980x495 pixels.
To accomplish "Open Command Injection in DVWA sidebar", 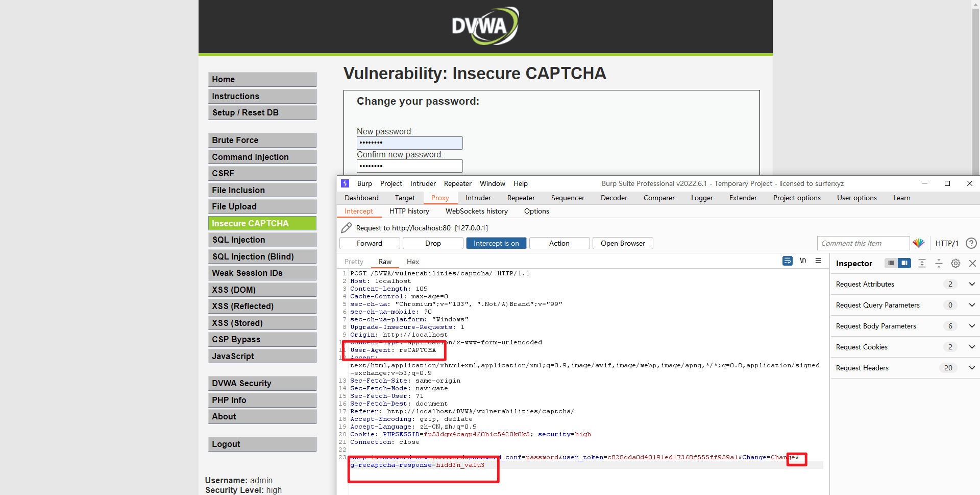I will point(262,157).
